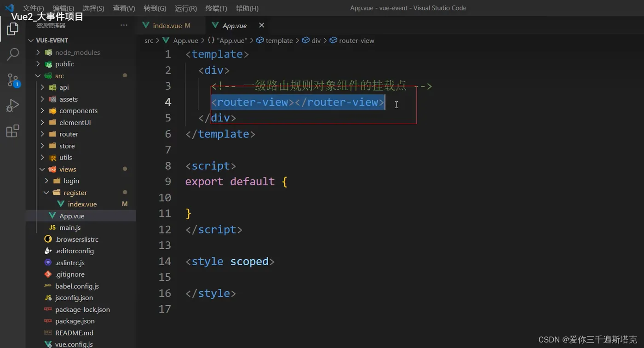Screen dimensions: 644x348
Task: Open main.js in the explorer
Action: click(x=81, y=228)
